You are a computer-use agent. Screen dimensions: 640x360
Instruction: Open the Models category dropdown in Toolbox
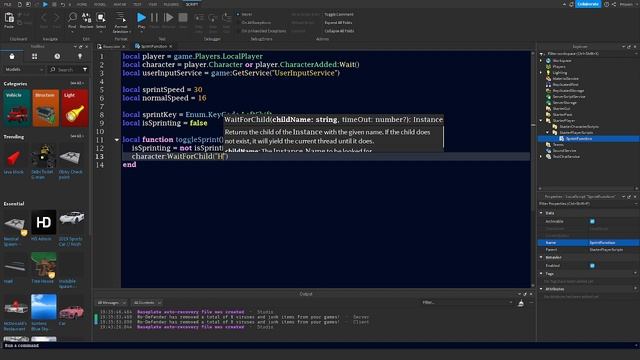pyautogui.click(x=24, y=69)
